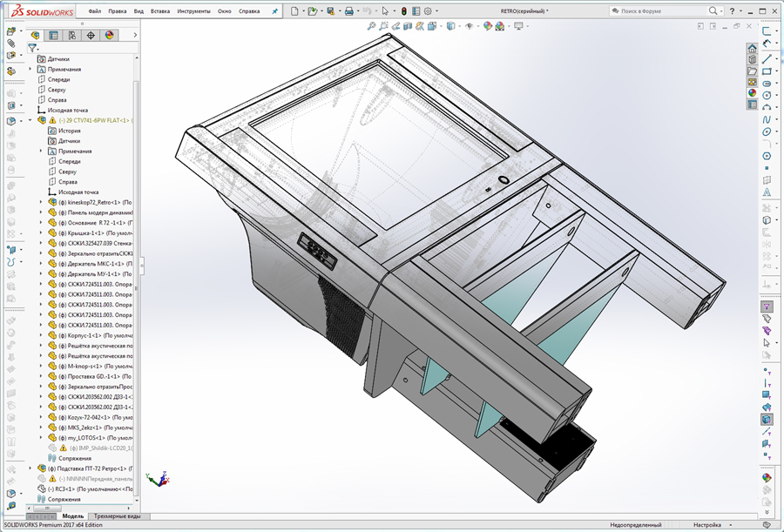Click the Help question mark button
This screenshot has height=532, width=784.
pos(733,11)
